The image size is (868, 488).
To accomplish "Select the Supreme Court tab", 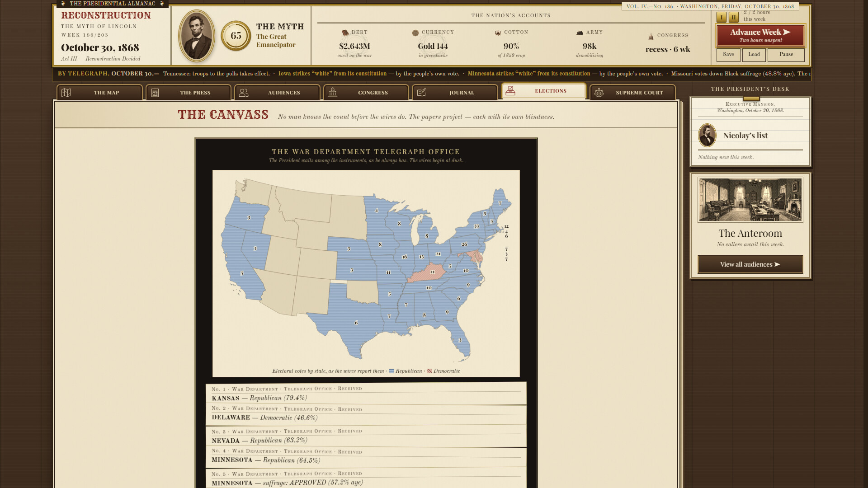I will pos(633,93).
